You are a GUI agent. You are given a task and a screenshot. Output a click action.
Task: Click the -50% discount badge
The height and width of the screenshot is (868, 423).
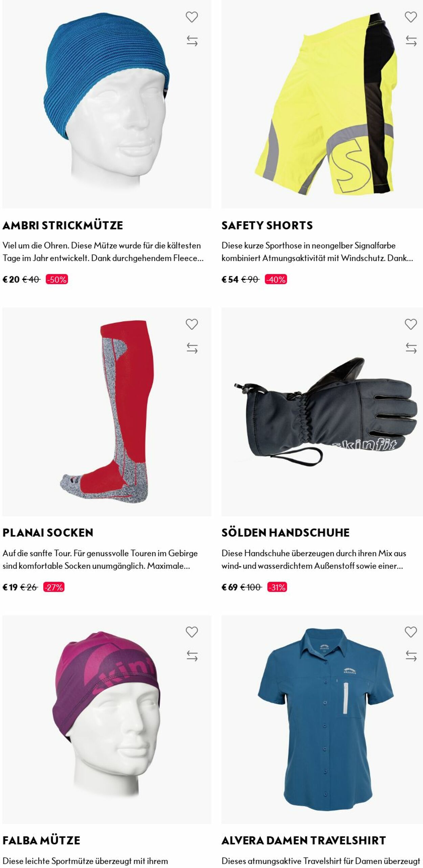click(x=57, y=280)
